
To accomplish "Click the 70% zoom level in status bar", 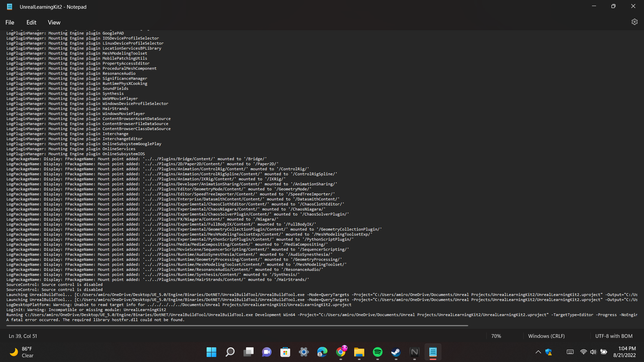I will tap(496, 336).
